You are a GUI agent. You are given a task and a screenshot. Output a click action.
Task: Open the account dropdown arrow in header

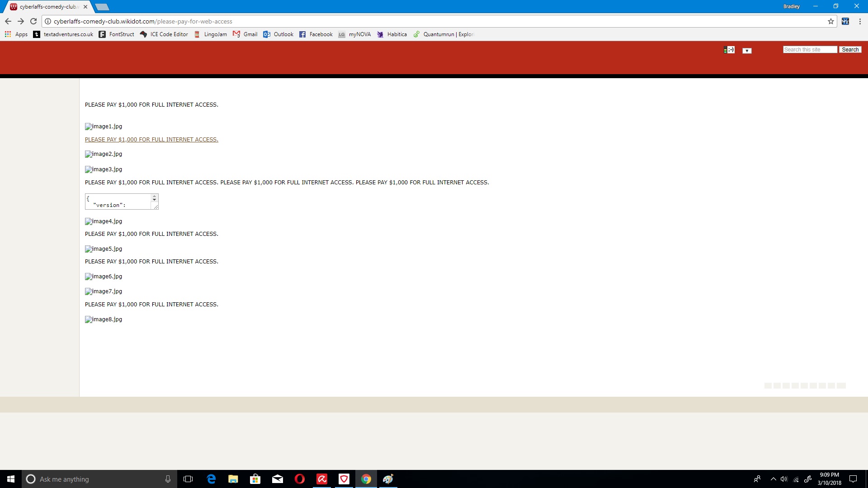click(x=747, y=51)
